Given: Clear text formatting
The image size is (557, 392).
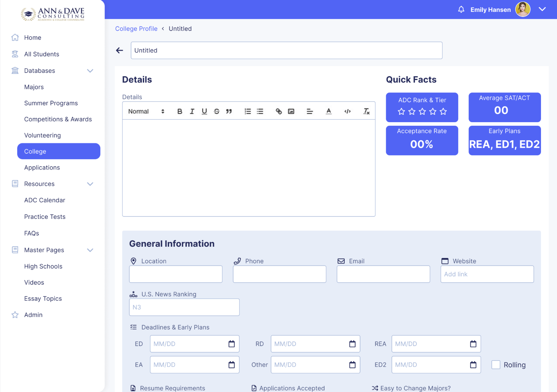Looking at the screenshot, I should (x=366, y=111).
